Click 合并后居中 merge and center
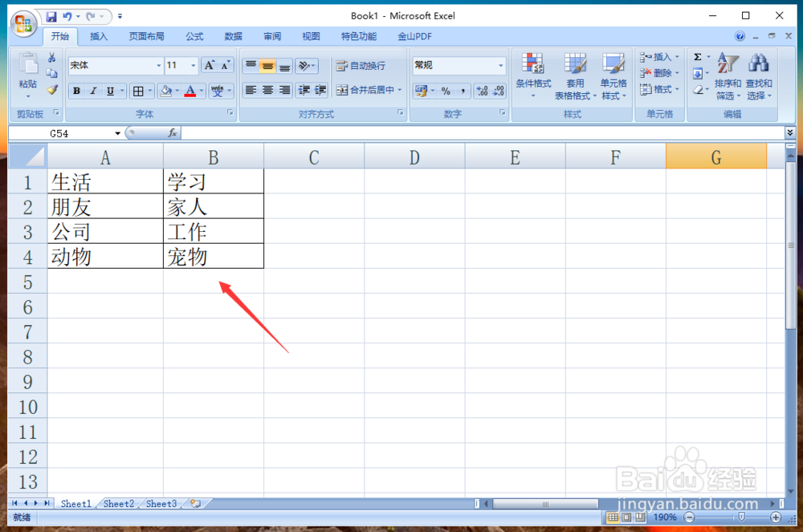The width and height of the screenshot is (803, 532). click(365, 90)
